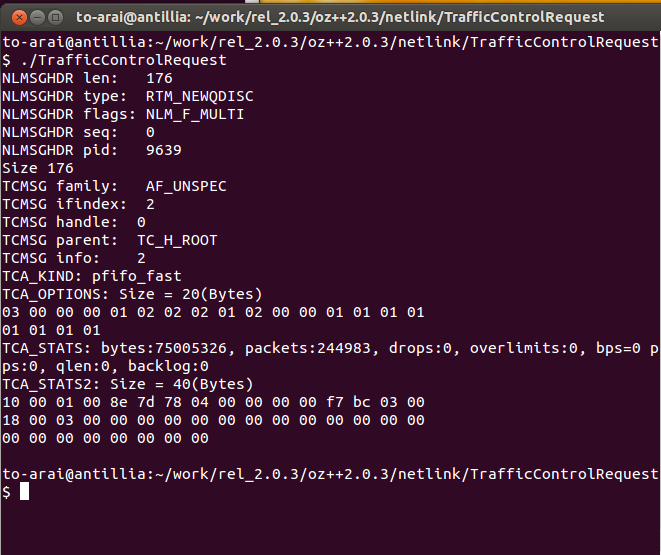Click the terminal title bar text
Screen dimensions: 661x555
(340, 17)
